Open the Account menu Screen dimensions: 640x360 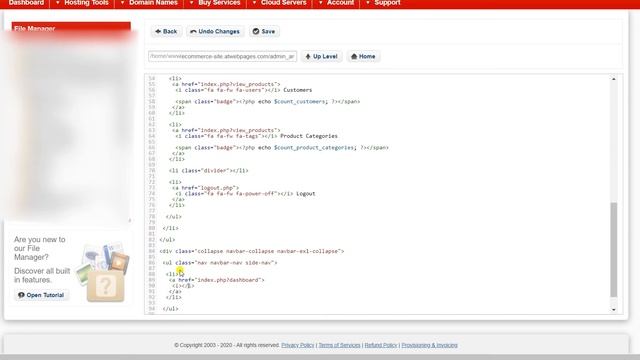(x=340, y=3)
